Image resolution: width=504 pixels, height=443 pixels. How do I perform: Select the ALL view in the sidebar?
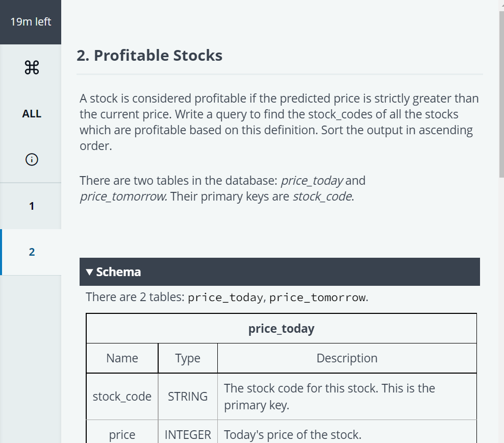pyautogui.click(x=31, y=113)
